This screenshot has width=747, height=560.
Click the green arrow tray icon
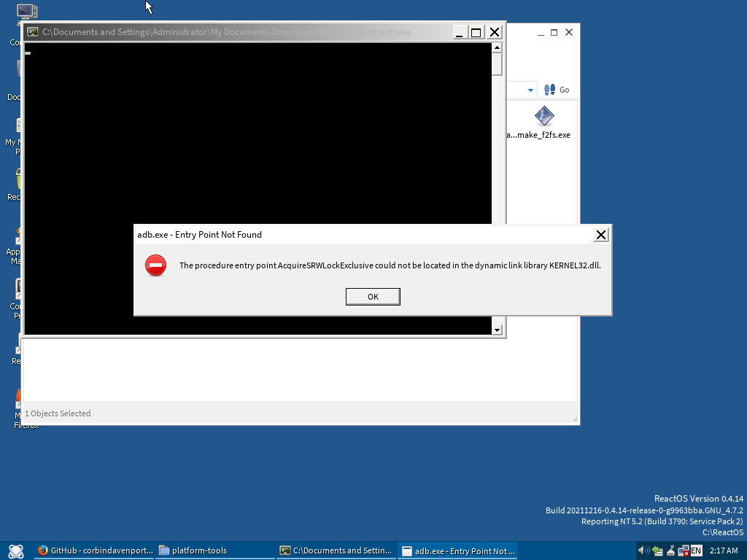click(x=657, y=550)
